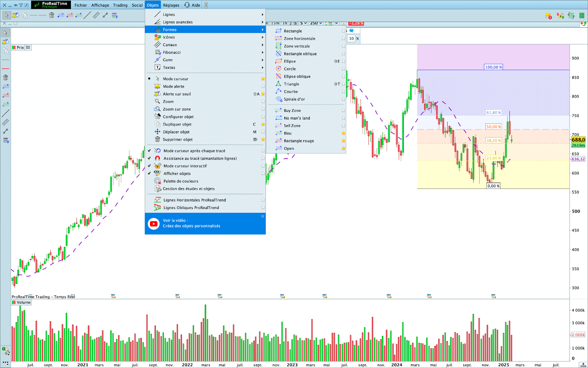Open the Lignes avancées submenu
The height and width of the screenshot is (368, 588).
tap(178, 22)
